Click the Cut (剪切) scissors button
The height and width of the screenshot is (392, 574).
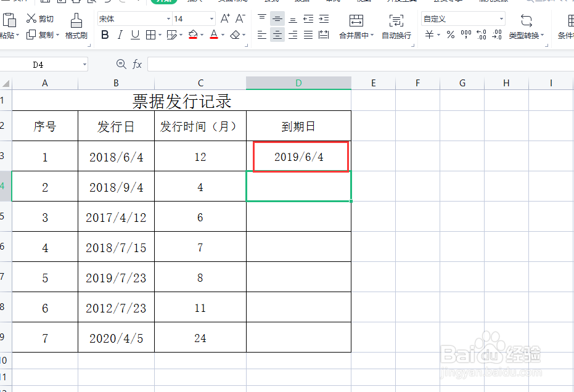(x=40, y=18)
